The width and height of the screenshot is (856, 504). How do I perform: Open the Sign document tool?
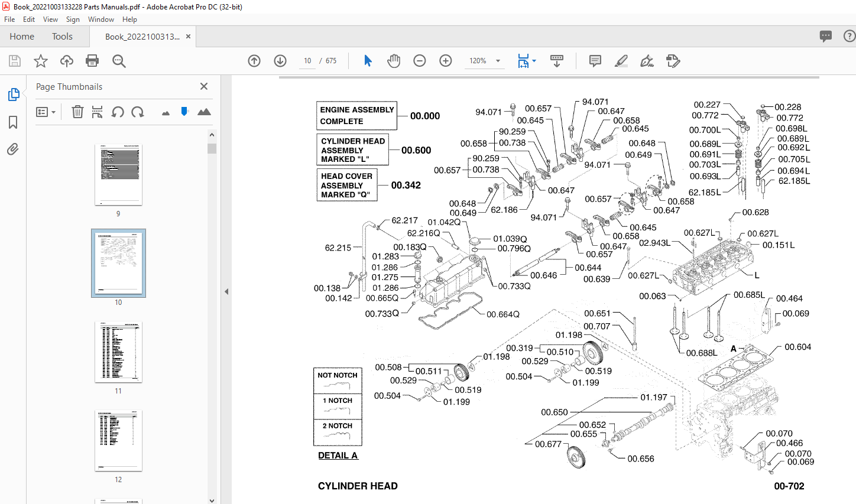click(x=647, y=61)
